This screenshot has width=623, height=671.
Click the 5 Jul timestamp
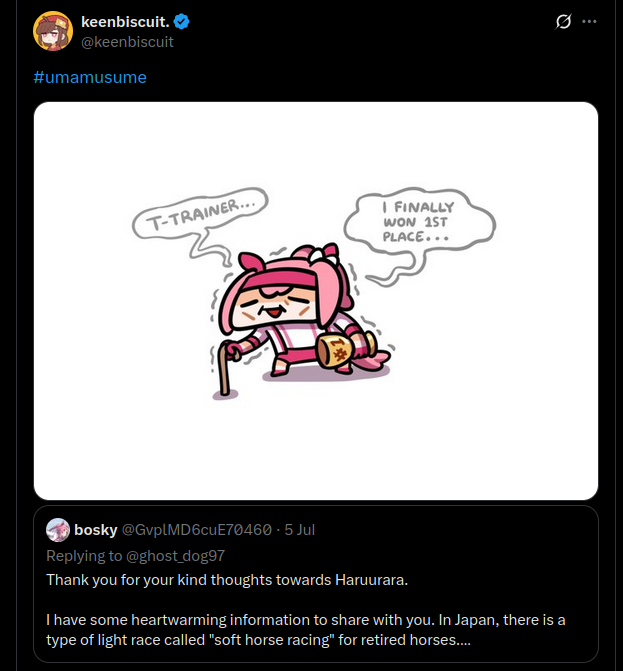(x=299, y=529)
